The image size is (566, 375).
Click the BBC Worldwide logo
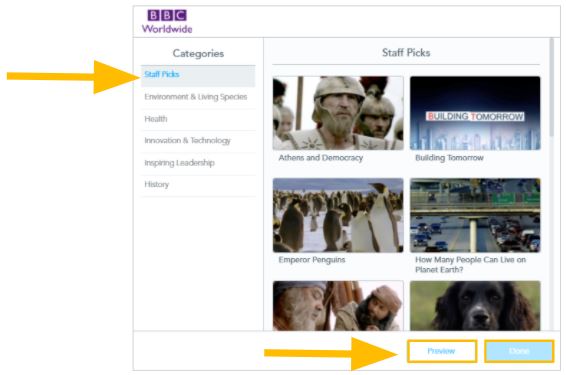pyautogui.click(x=167, y=21)
